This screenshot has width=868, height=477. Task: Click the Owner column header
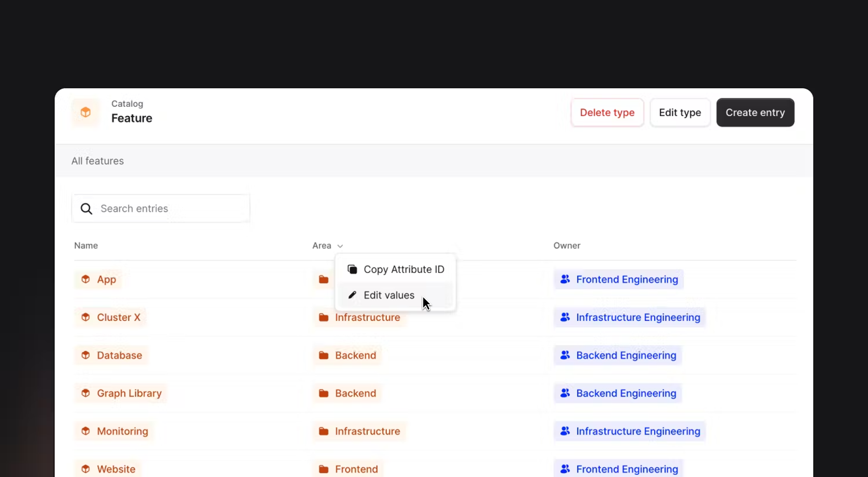coord(567,246)
